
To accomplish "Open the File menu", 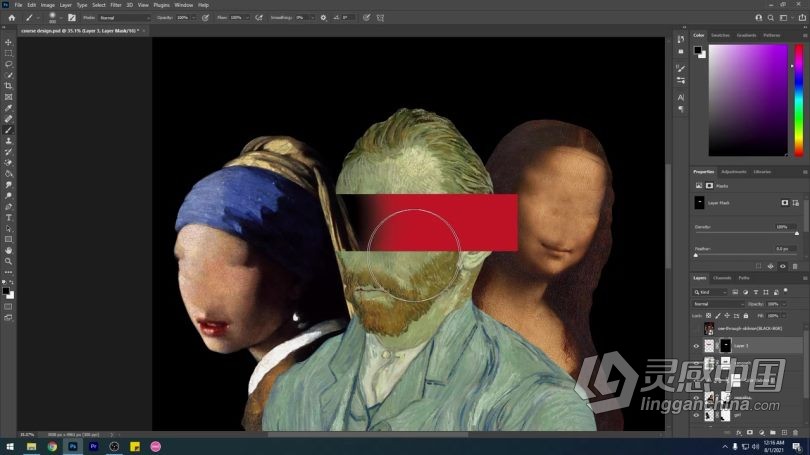I will click(18, 5).
